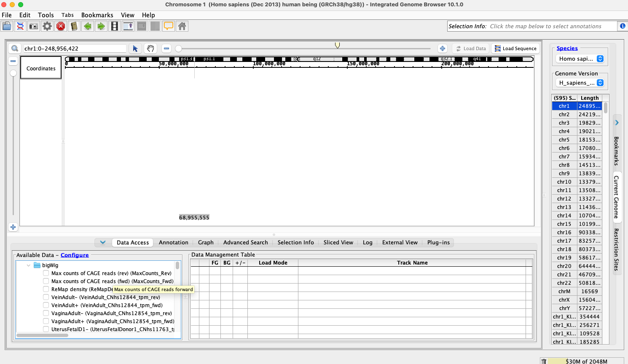Enable the ReMap density track checkbox

[x=46, y=289]
